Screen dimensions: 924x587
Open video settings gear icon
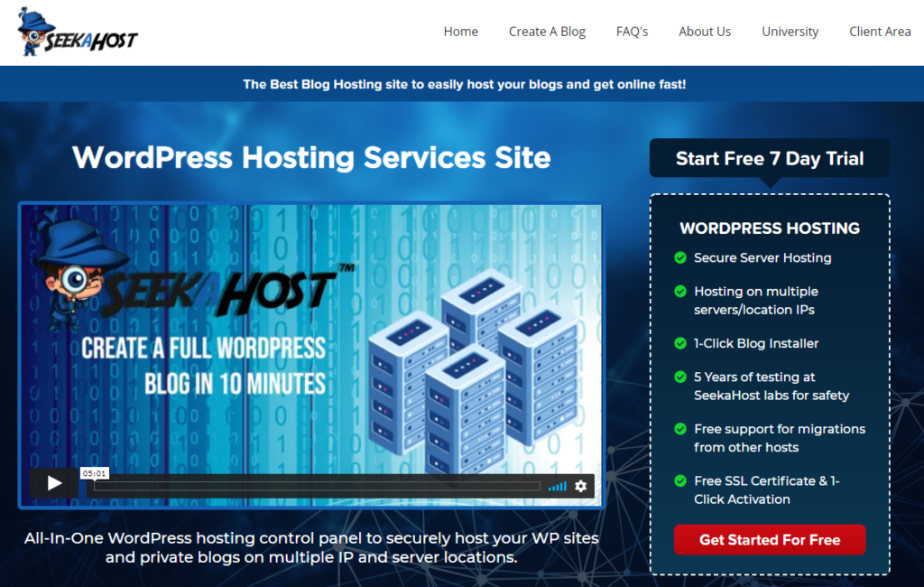581,486
